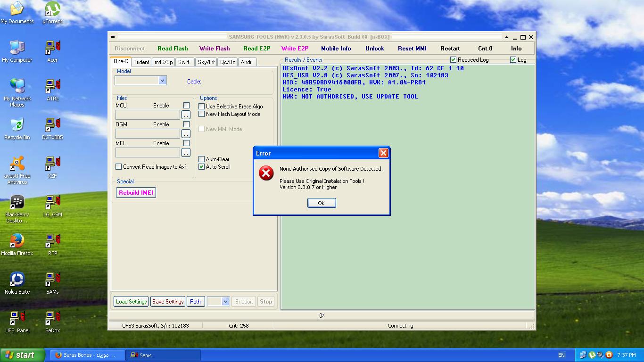Launch the µTorrent desktop shortcut

(x=52, y=13)
